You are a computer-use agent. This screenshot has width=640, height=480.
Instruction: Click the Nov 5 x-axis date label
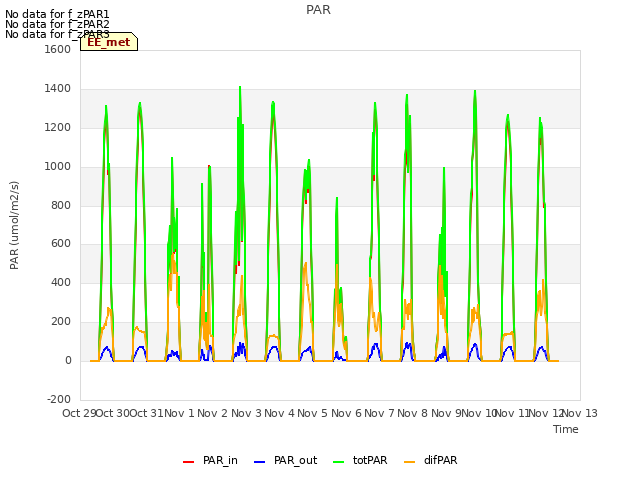point(312,413)
